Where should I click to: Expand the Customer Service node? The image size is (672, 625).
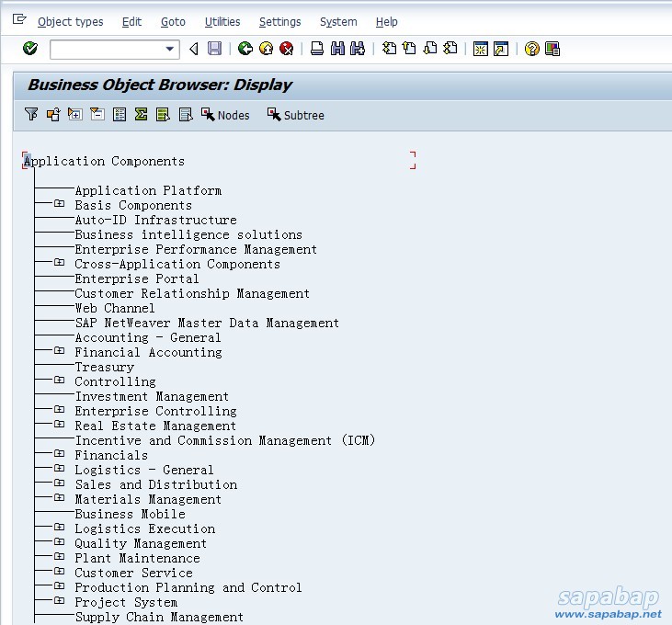pyautogui.click(x=59, y=571)
